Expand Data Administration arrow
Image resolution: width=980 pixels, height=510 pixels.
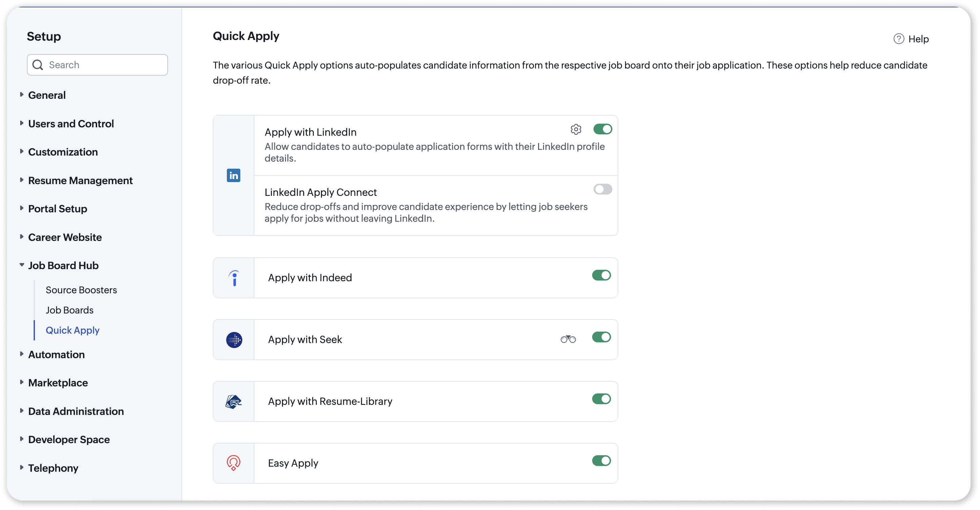21,410
